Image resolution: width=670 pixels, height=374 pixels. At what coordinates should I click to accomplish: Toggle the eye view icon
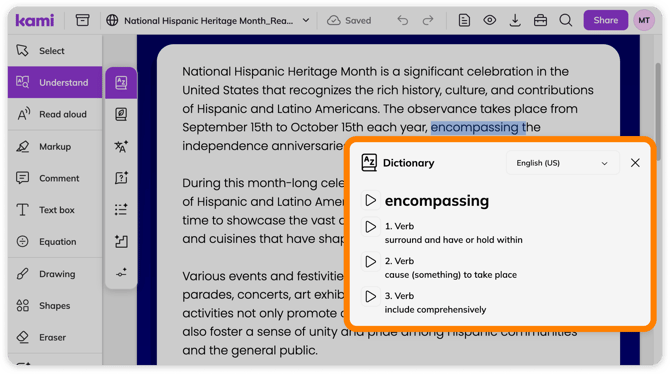click(490, 20)
